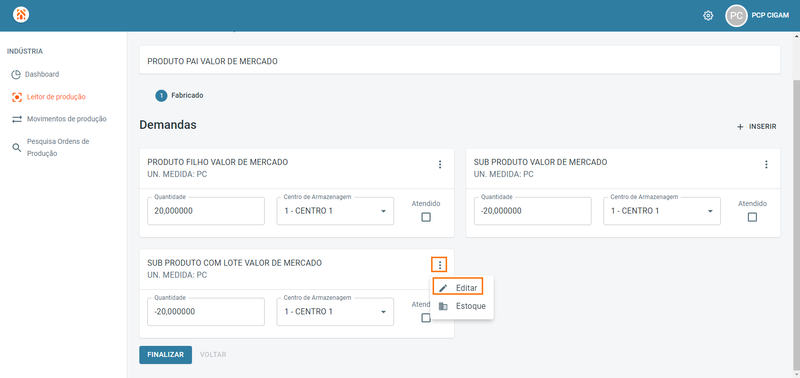Edit Quantidade in SUB PRODUTO COM LOTE card
Viewport: 800px width, 378px height.
[x=206, y=312]
